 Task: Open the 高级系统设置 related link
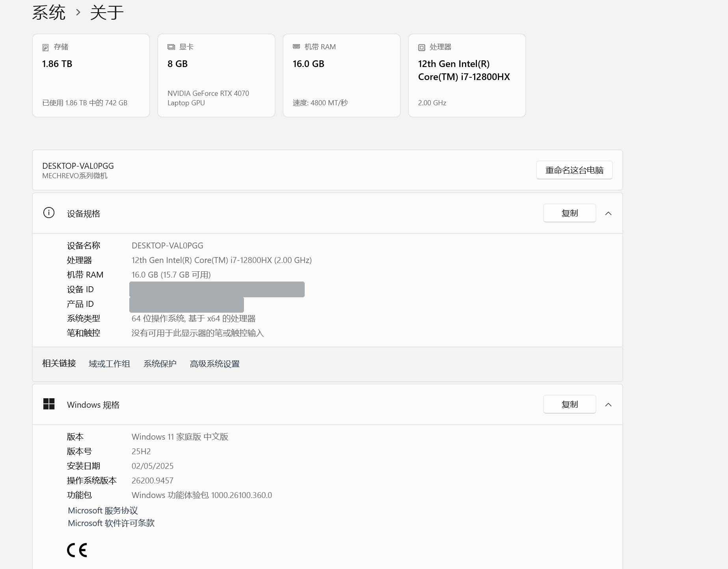click(x=214, y=364)
